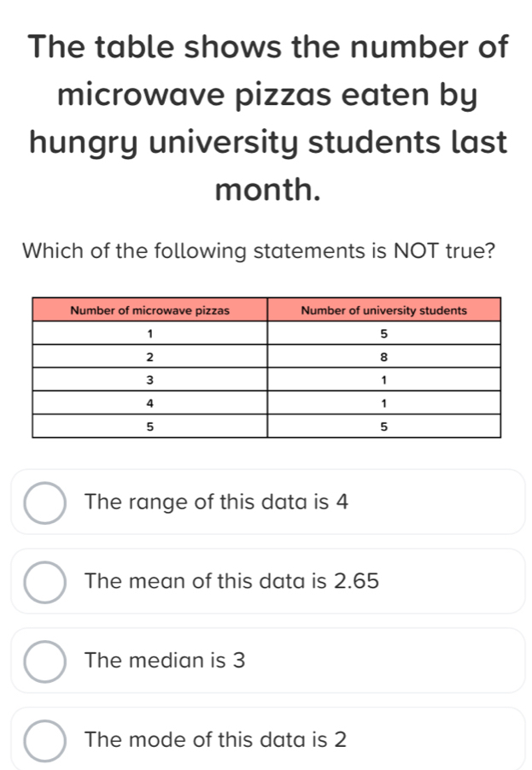Click "Number of microwave pizzas" column header
This screenshot has width=532, height=770.
(x=150, y=309)
